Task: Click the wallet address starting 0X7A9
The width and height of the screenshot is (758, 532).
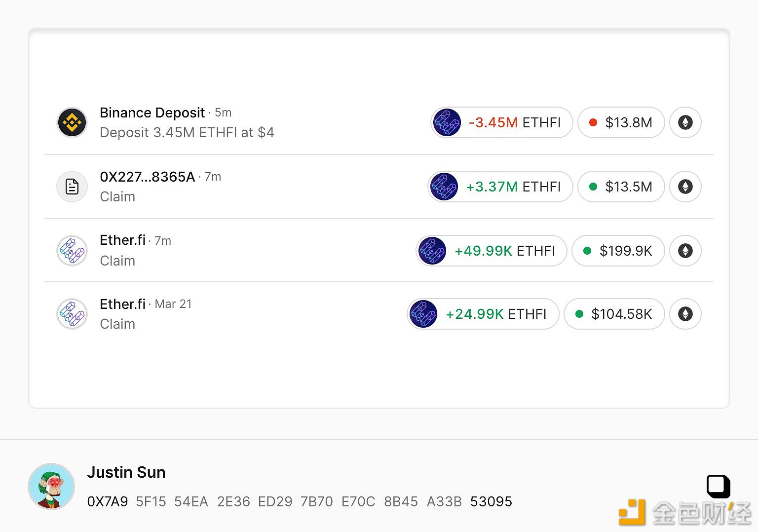Action: [300, 501]
